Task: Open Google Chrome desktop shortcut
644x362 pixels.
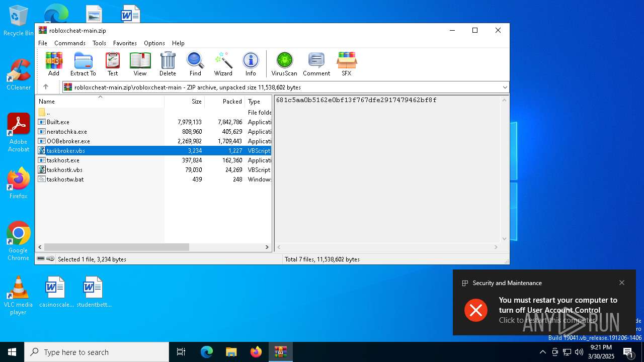Action: click(19, 241)
